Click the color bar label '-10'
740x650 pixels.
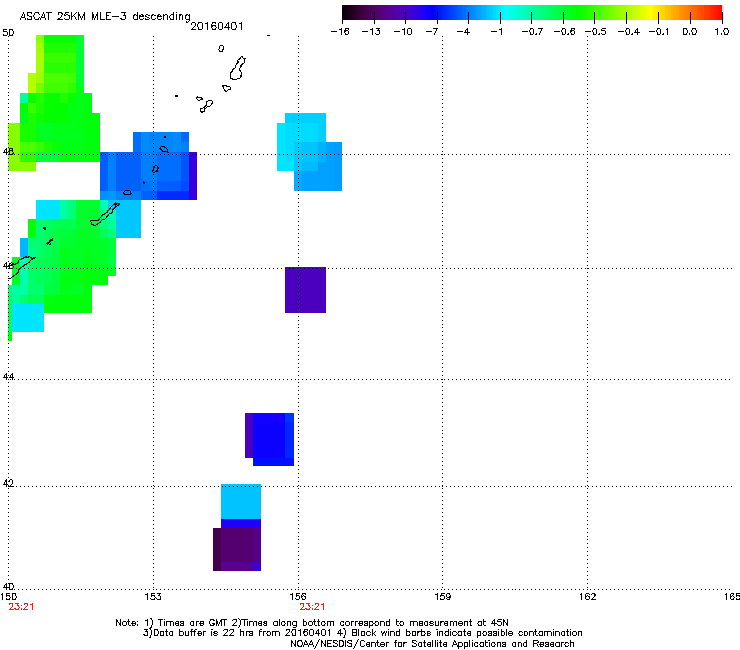pyautogui.click(x=403, y=32)
